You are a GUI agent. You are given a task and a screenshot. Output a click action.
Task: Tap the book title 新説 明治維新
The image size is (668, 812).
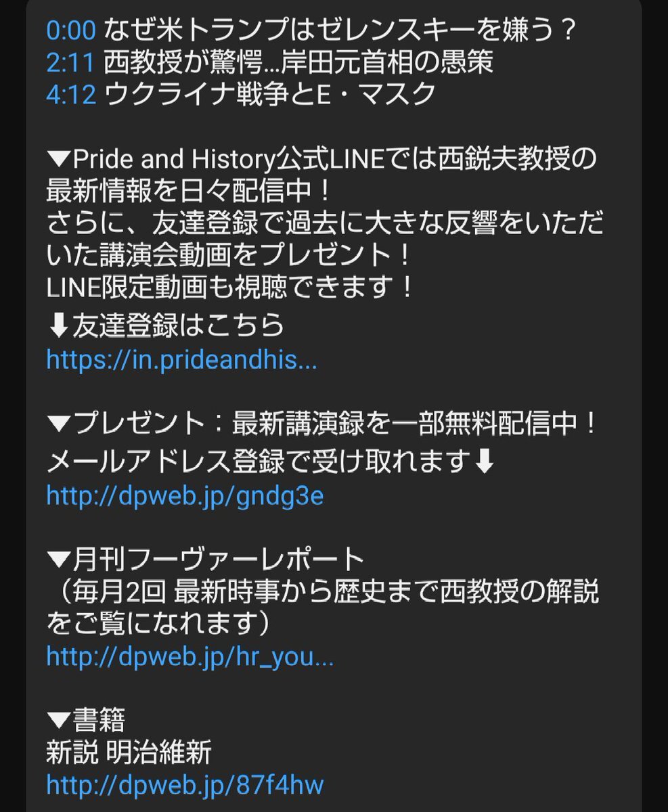(129, 752)
